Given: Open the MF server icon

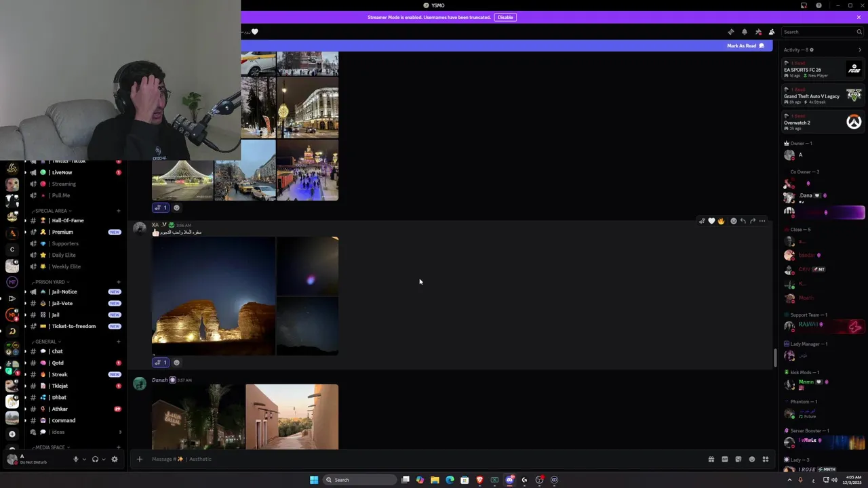Looking at the screenshot, I should click(12, 282).
